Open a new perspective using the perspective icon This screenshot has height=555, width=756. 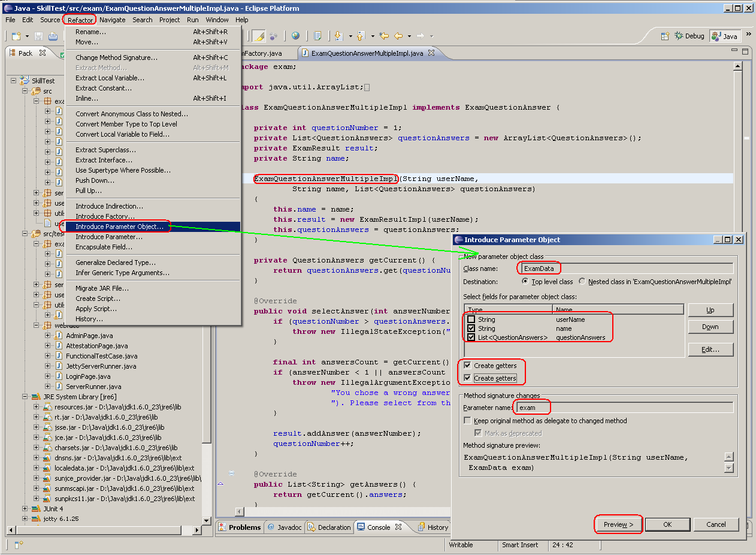pyautogui.click(x=666, y=35)
